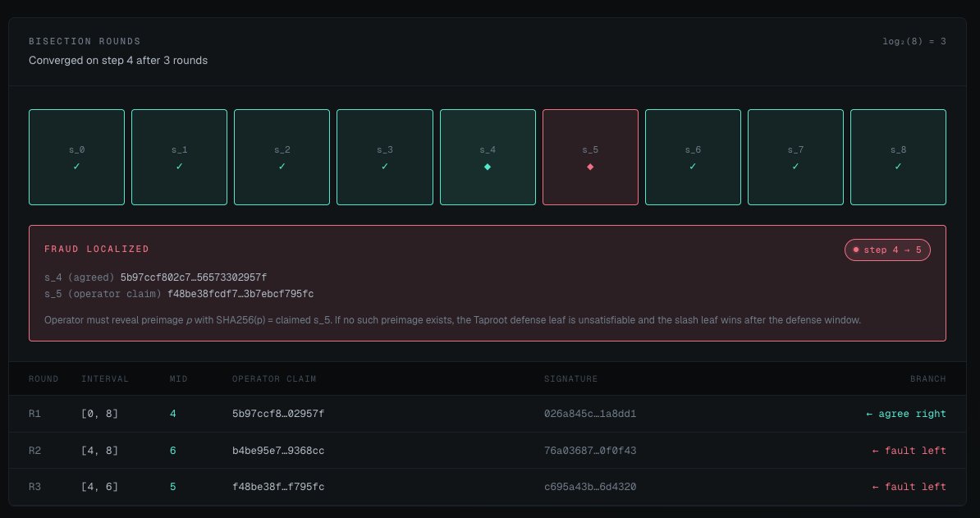Click mid value 5 in row R3

[173, 487]
